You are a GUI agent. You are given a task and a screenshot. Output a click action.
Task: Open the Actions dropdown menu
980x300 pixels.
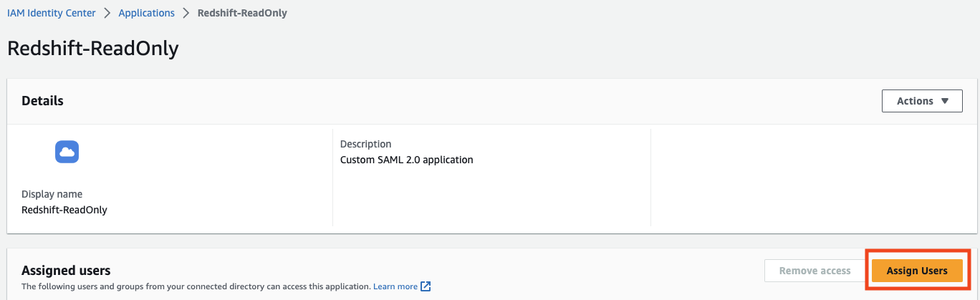pyautogui.click(x=922, y=101)
